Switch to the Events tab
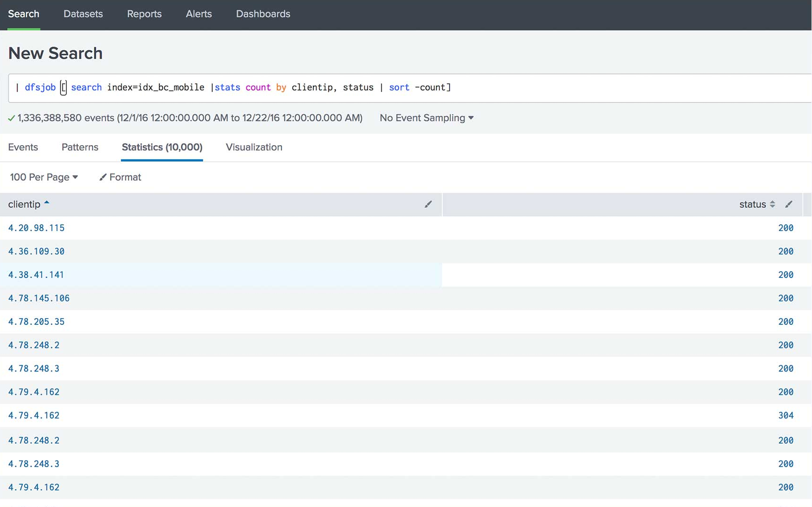The image size is (812, 507). 23,147
